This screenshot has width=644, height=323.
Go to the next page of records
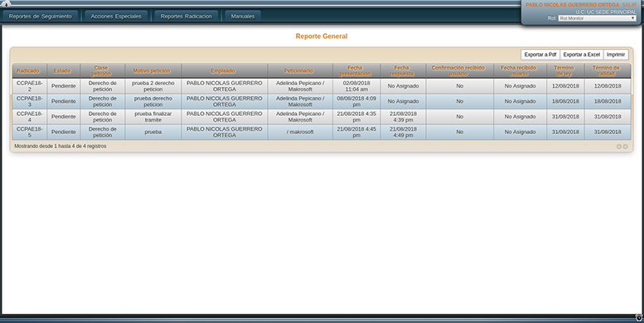coord(625,147)
